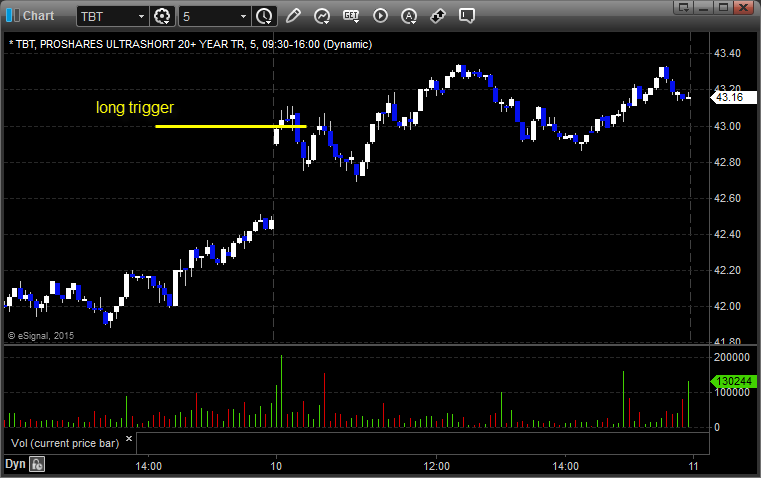
Task: Click the 200000 volume axis label
Action: point(731,357)
